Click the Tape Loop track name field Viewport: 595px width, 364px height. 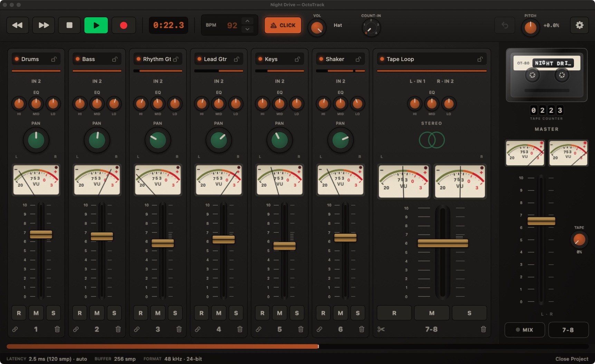(x=432, y=59)
